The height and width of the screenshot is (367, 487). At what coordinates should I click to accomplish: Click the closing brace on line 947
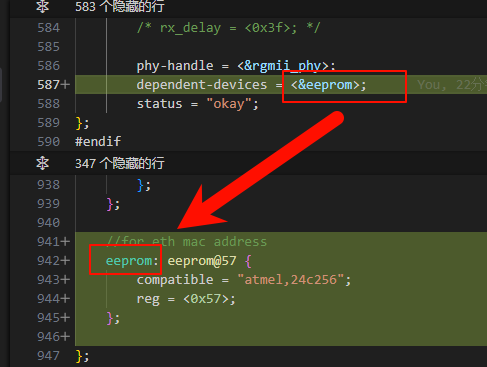[x=79, y=356]
